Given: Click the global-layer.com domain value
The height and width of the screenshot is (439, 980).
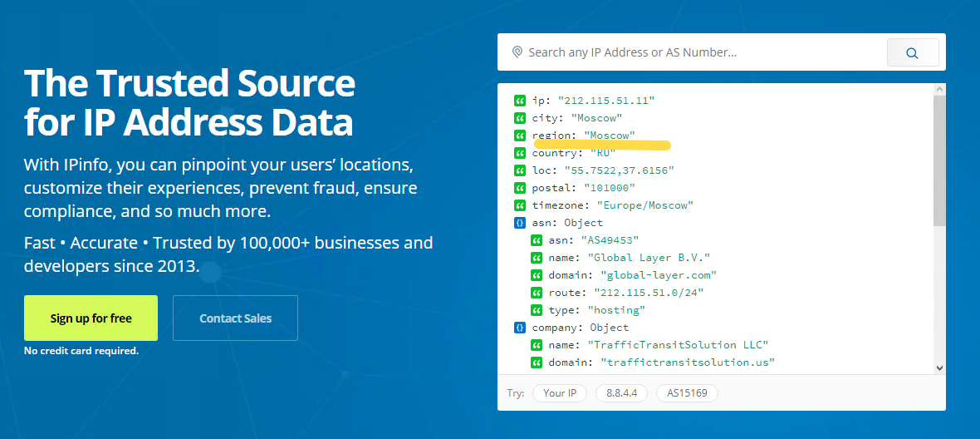Looking at the screenshot, I should coord(658,275).
